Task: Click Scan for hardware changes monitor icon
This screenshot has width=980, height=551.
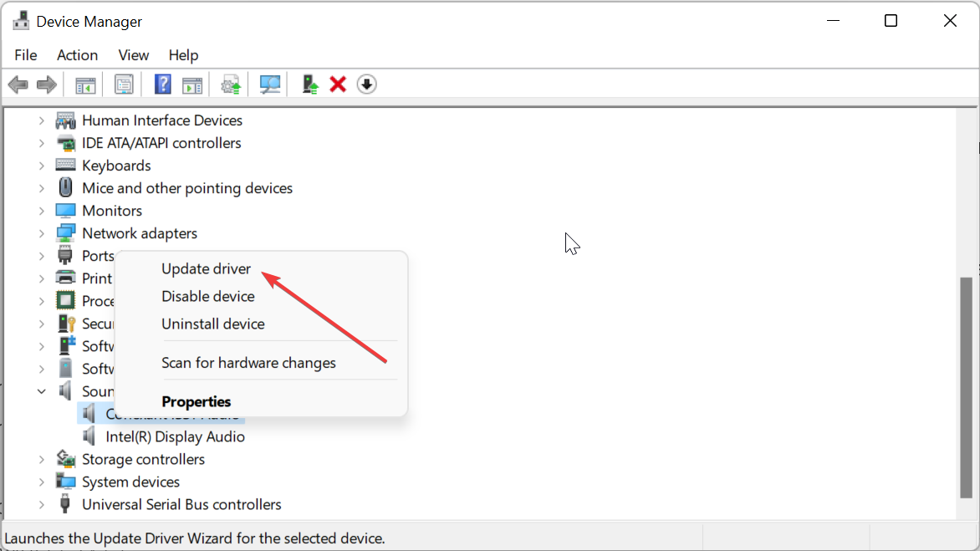Action: point(270,84)
